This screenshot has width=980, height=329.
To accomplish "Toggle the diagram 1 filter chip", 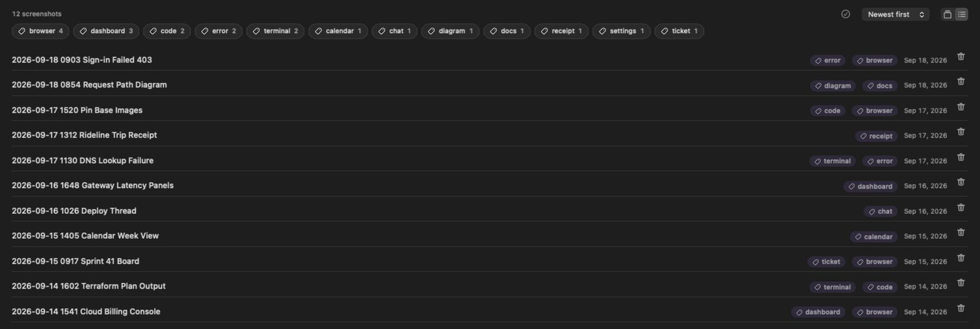I will 450,31.
